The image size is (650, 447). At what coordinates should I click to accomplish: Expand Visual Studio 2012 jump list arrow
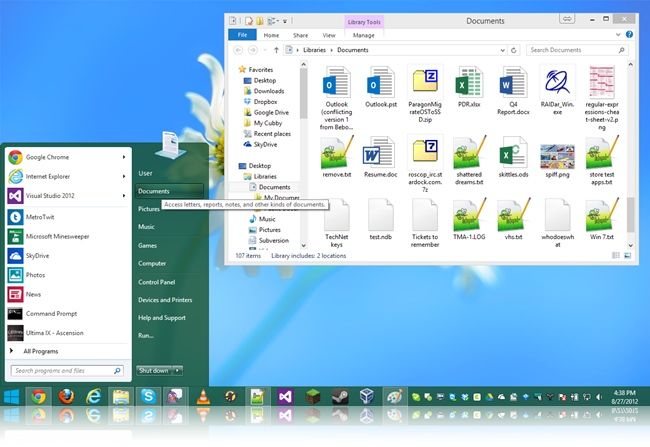[124, 196]
